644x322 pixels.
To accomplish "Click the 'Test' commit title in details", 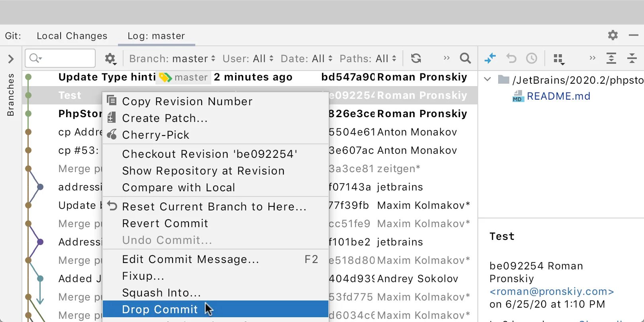I will pyautogui.click(x=502, y=236).
